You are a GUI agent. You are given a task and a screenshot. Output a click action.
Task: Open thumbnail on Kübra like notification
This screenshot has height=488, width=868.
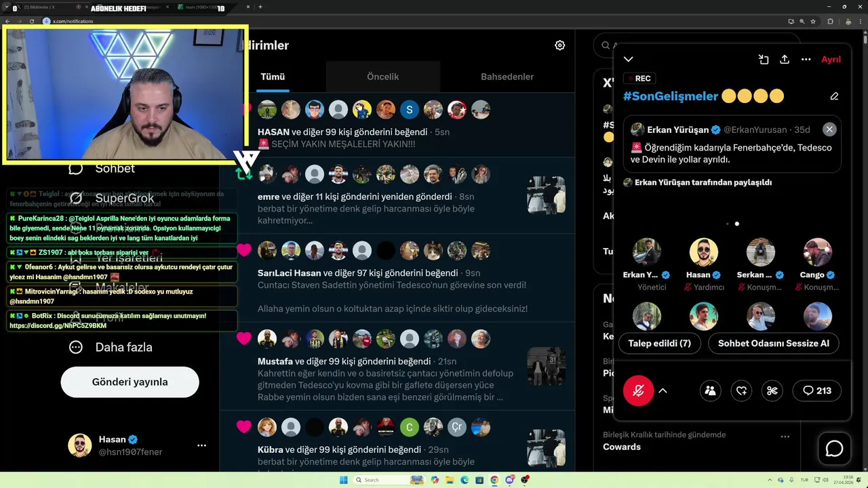[x=546, y=447]
